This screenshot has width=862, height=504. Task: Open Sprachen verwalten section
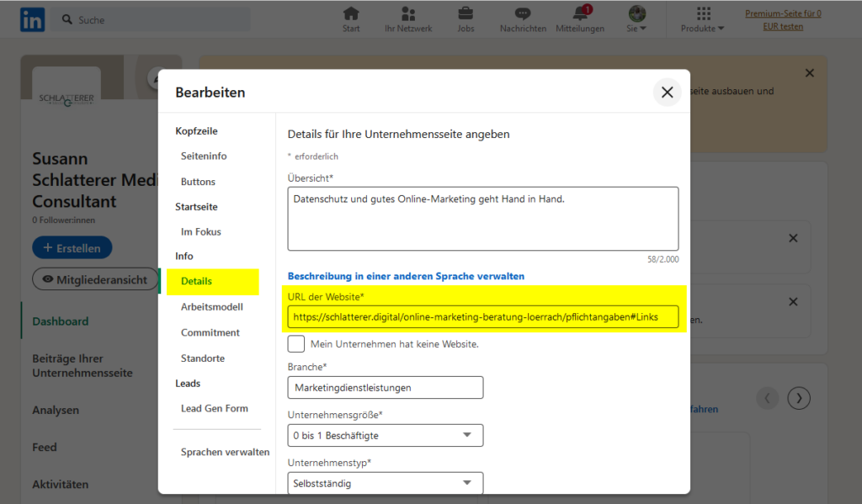[x=225, y=452]
